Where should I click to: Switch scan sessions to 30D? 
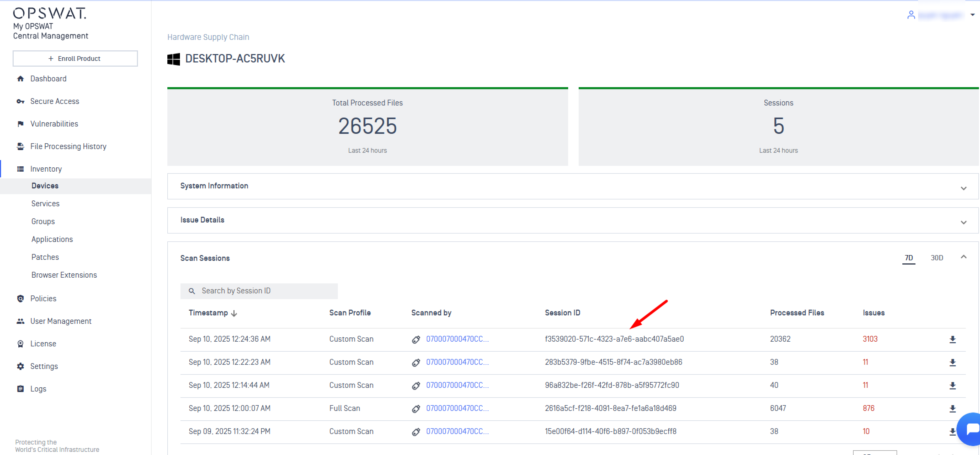(937, 258)
